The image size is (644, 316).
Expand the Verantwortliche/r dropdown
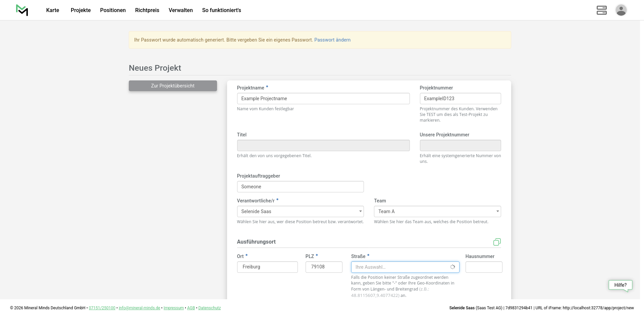click(x=300, y=211)
